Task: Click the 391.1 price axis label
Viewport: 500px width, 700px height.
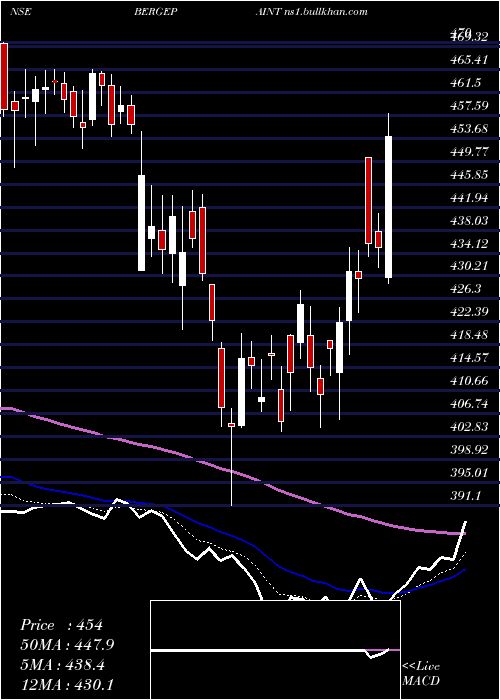Action: click(467, 496)
